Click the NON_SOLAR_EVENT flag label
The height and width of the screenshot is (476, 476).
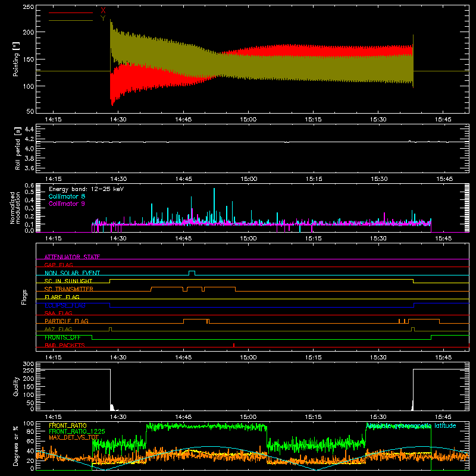(72, 273)
